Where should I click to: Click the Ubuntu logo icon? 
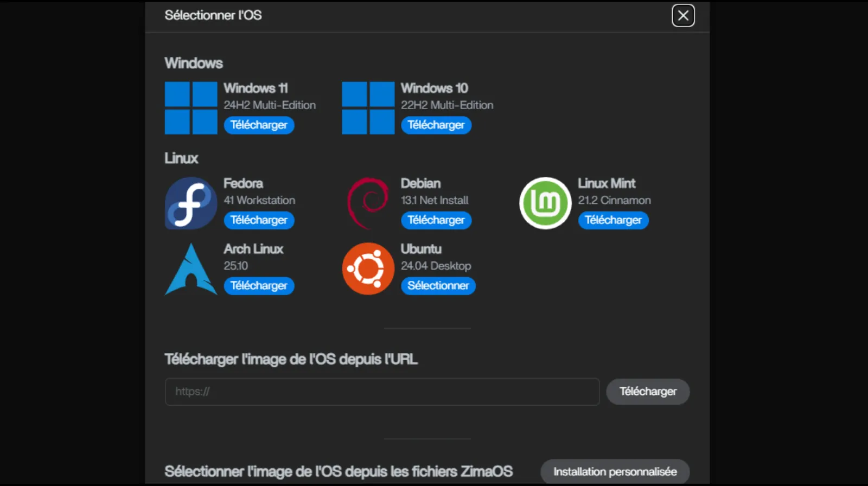pos(368,269)
